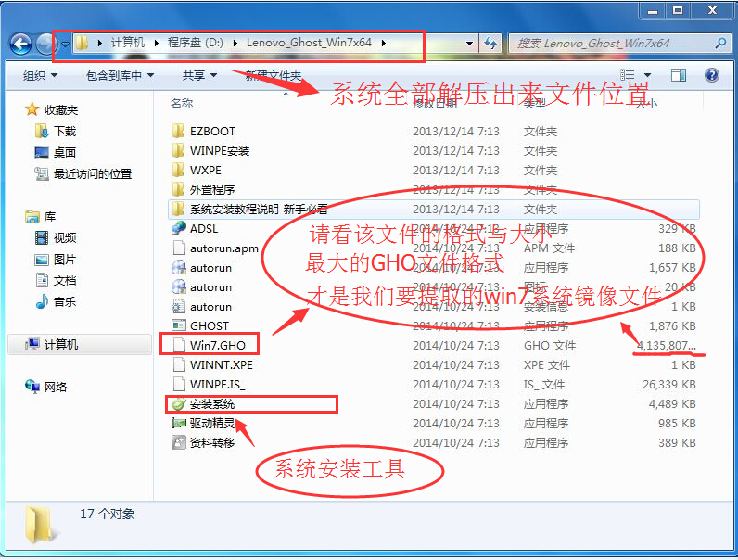Image resolution: width=738 pixels, height=560 pixels.
Task: Open 计算机 in the navigation pane
Action: click(61, 344)
